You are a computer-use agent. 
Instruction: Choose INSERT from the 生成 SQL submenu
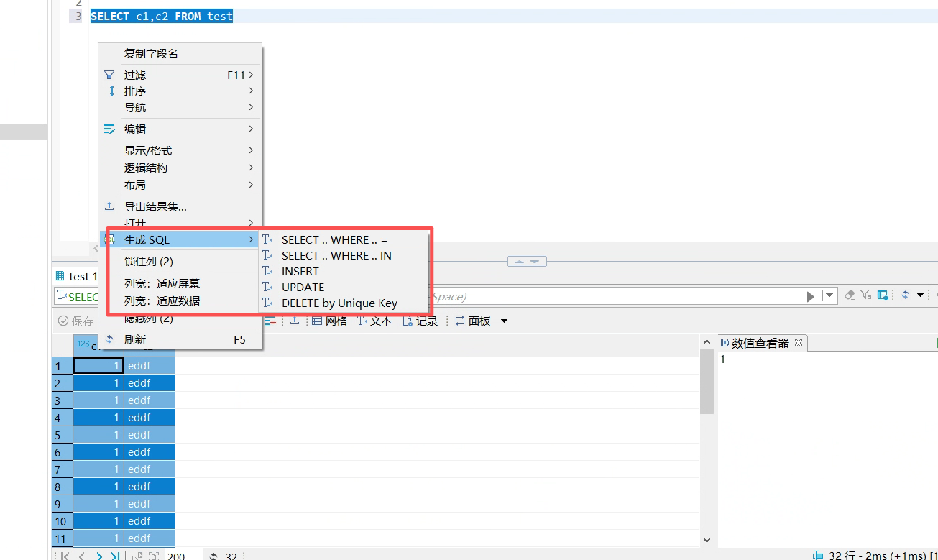click(300, 271)
